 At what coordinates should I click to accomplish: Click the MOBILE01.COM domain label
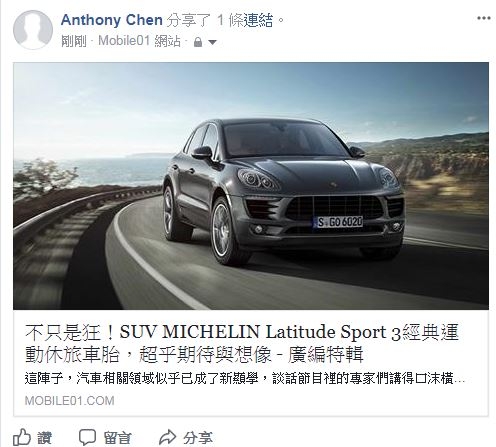click(69, 400)
